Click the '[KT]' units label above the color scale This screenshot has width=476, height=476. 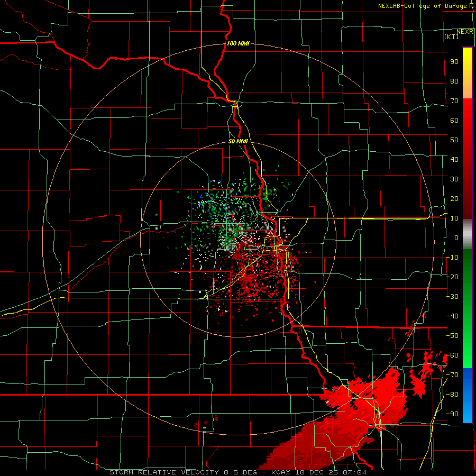(x=451, y=36)
